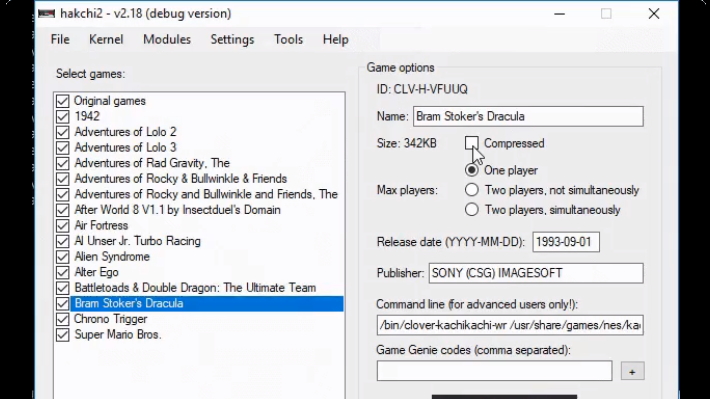Viewport: 710px width, 399px height.
Task: Select Battletoads & Double Dragon entry
Action: click(195, 288)
